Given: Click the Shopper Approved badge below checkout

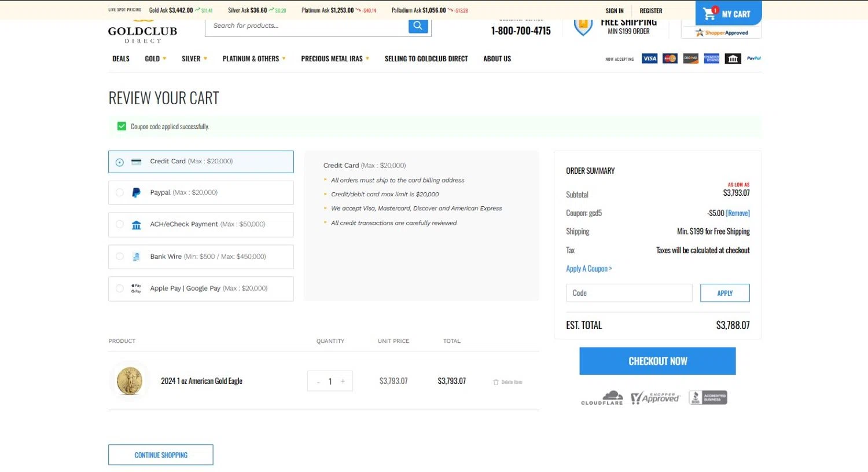Looking at the screenshot, I should click(x=656, y=398).
